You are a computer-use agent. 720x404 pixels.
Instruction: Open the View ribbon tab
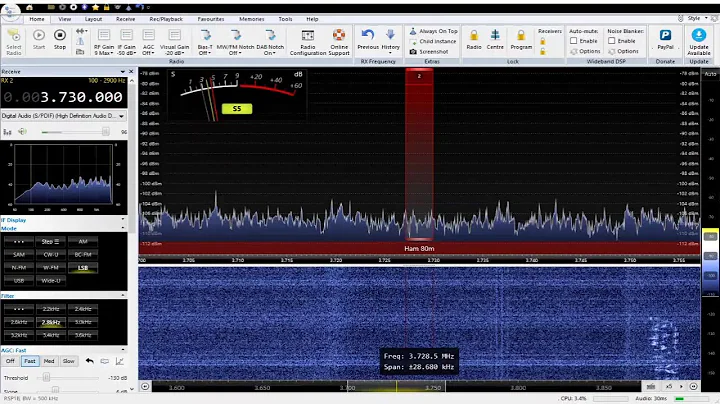[65, 19]
